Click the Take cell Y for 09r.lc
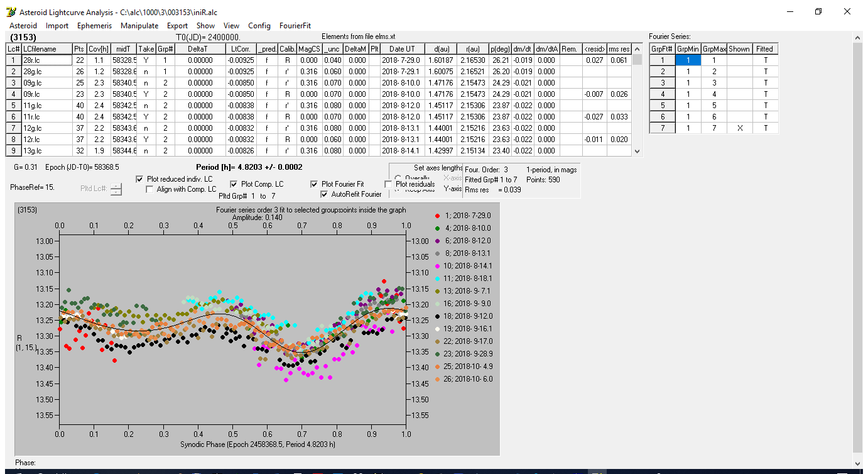868x474 pixels. (x=146, y=94)
